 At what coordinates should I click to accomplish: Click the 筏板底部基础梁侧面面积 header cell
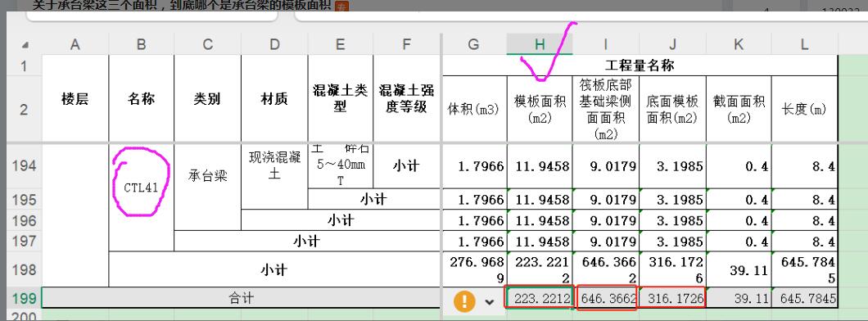(x=606, y=109)
